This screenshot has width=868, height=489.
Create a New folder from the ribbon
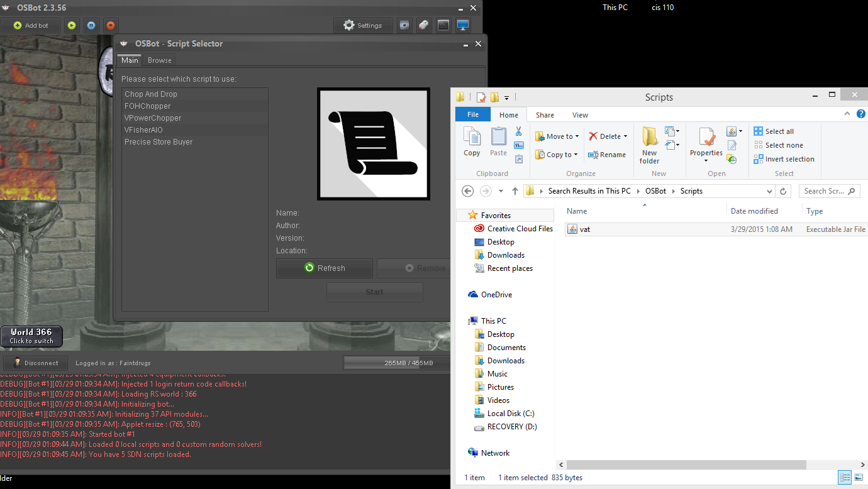point(649,145)
